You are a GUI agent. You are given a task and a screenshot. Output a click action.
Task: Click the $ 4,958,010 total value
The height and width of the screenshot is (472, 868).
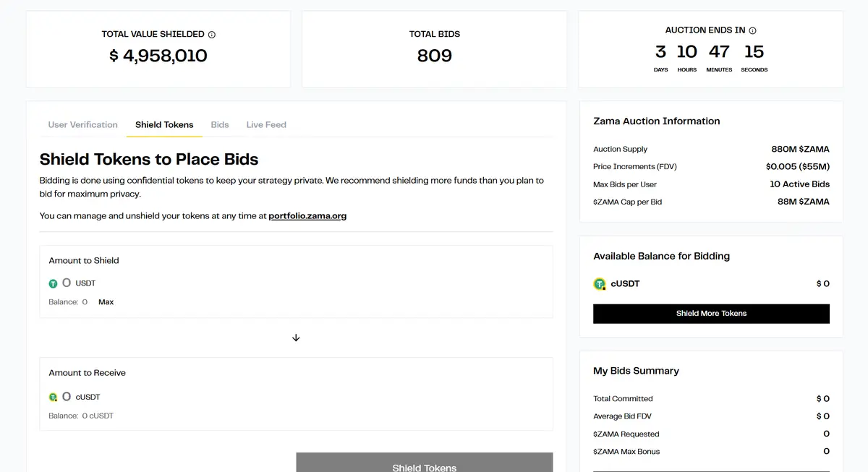click(x=158, y=56)
